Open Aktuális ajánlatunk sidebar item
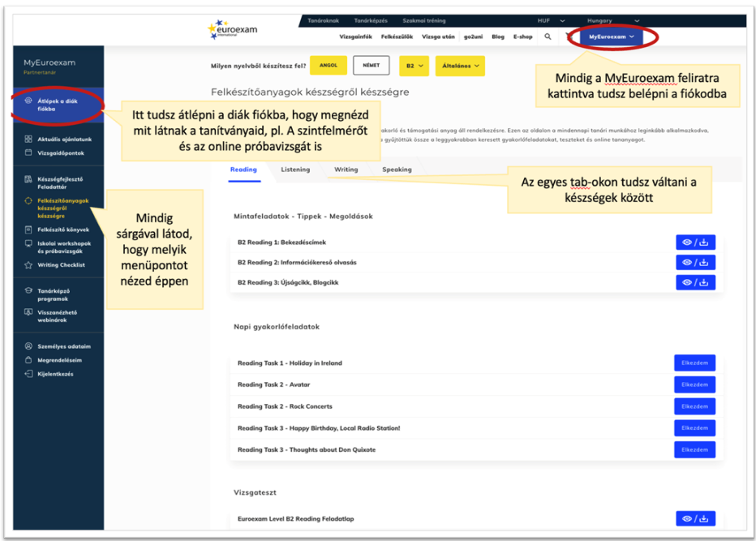This screenshot has height=541, width=756. (65, 140)
